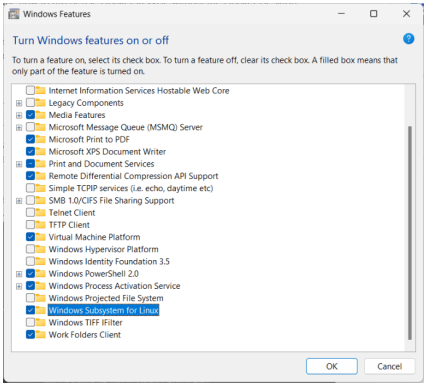Image resolution: width=427 pixels, height=386 pixels.
Task: Check Microsoft Message Queue (MSMQ) Server box
Action: coord(30,127)
